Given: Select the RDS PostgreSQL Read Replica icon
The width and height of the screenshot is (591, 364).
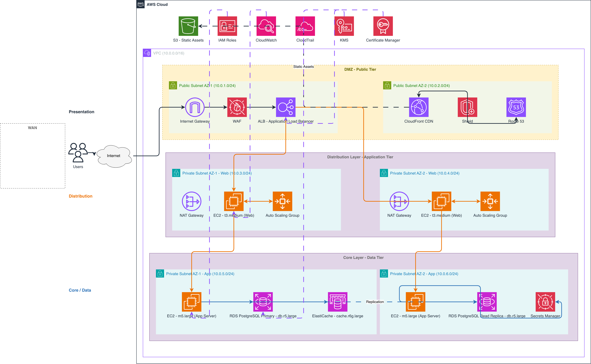Looking at the screenshot, I should (x=487, y=302).
